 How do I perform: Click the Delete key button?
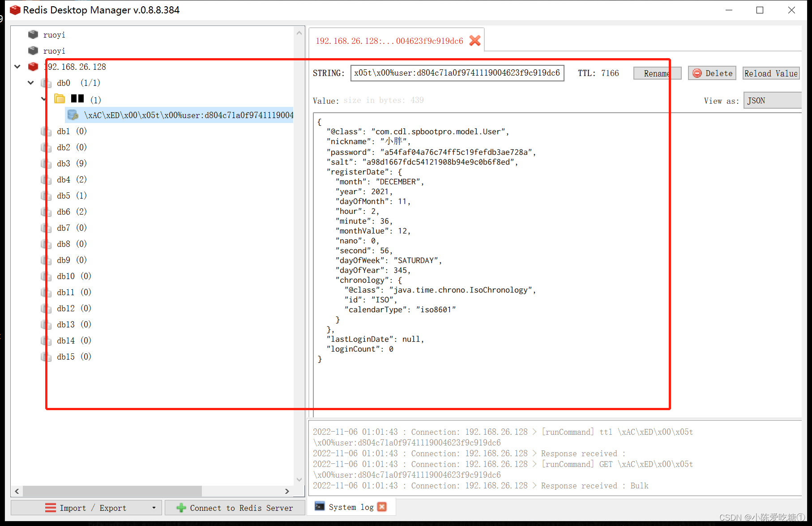712,73
